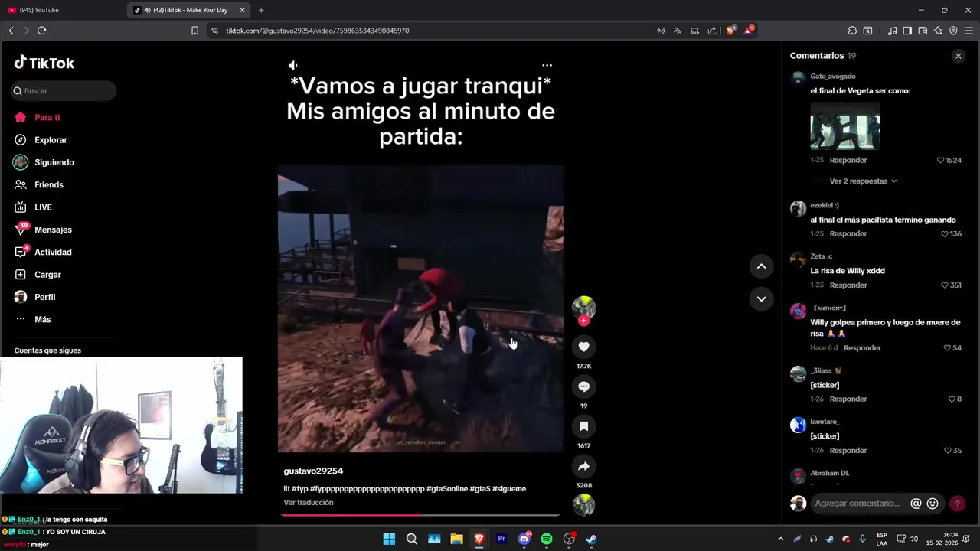Like the video with heart icon
The width and height of the screenshot is (980, 551).
[x=583, y=347]
